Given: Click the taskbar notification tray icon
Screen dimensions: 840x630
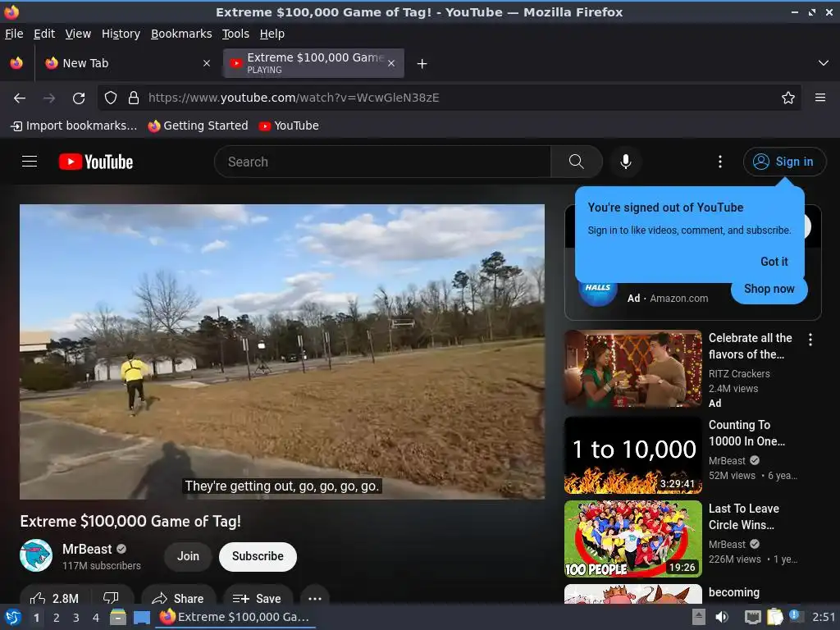Looking at the screenshot, I should [797, 616].
